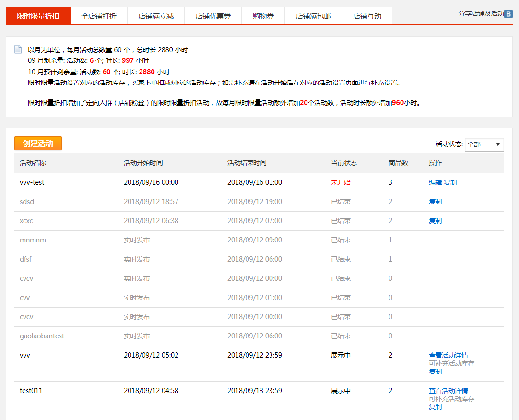Click 复制 for vvv-test activity
The width and height of the screenshot is (519, 420).
click(x=450, y=182)
